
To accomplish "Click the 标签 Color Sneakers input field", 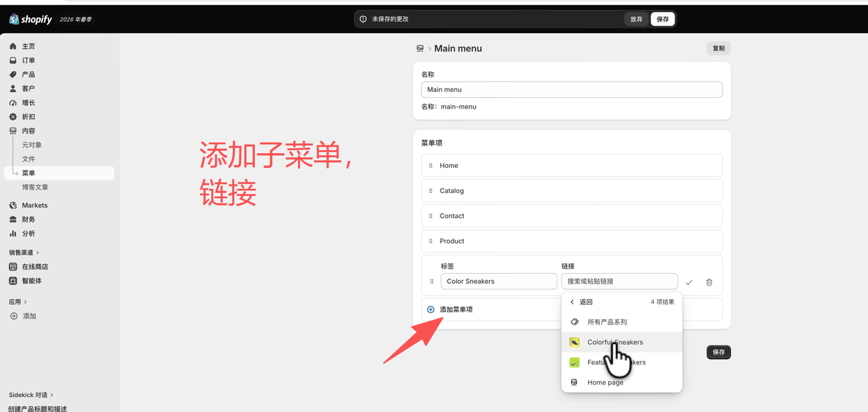I will [x=499, y=281].
